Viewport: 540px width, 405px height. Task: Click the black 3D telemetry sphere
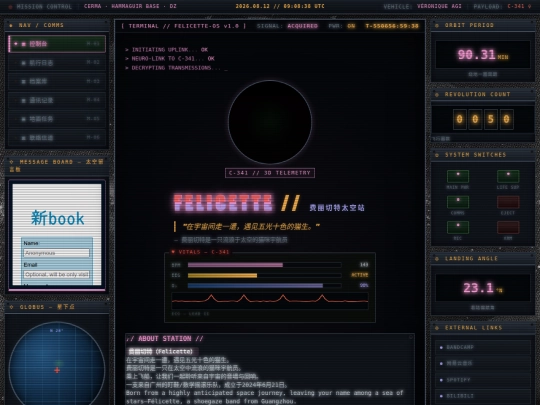click(270, 122)
